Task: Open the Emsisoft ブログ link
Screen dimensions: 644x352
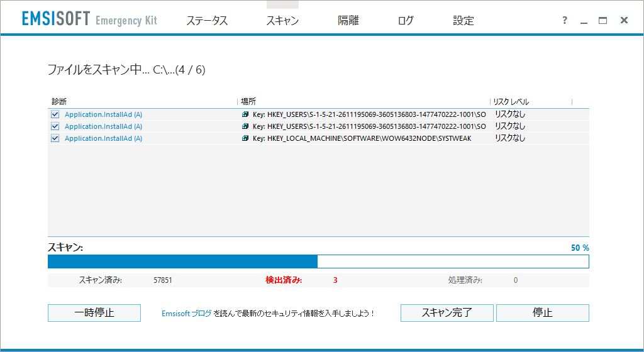Action: tap(187, 314)
